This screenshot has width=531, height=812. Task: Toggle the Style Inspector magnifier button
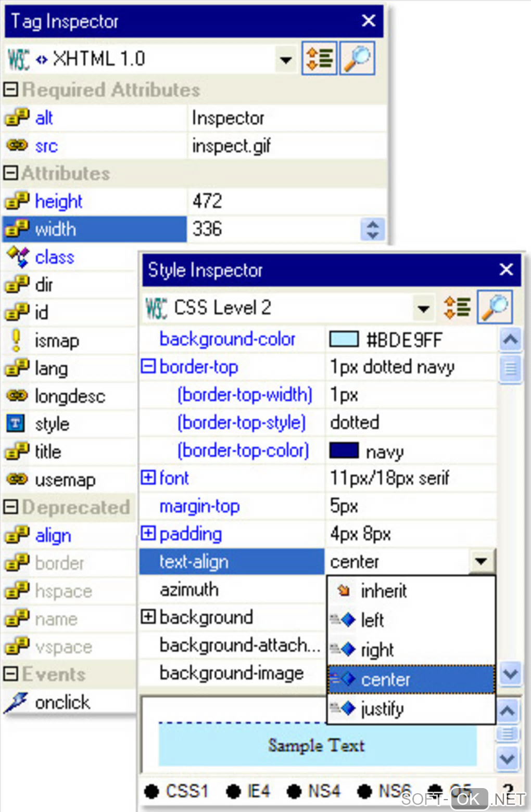[495, 307]
